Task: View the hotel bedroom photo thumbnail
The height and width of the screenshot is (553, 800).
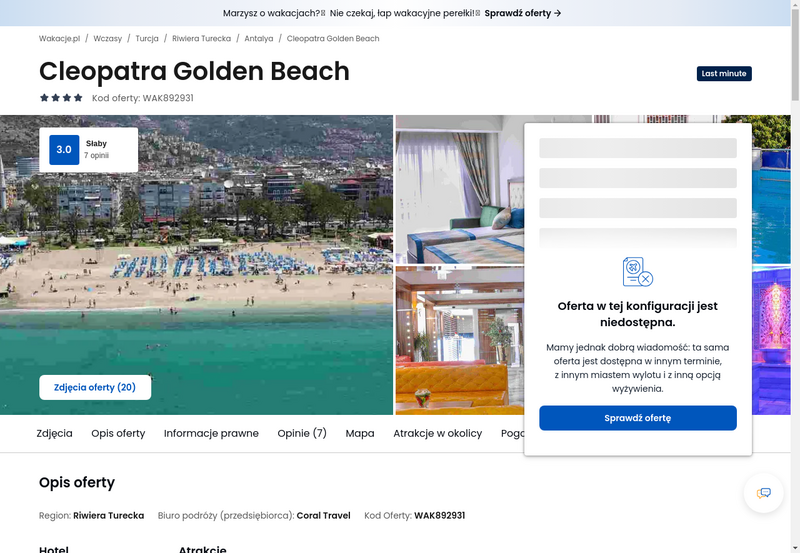Action: pos(458,190)
